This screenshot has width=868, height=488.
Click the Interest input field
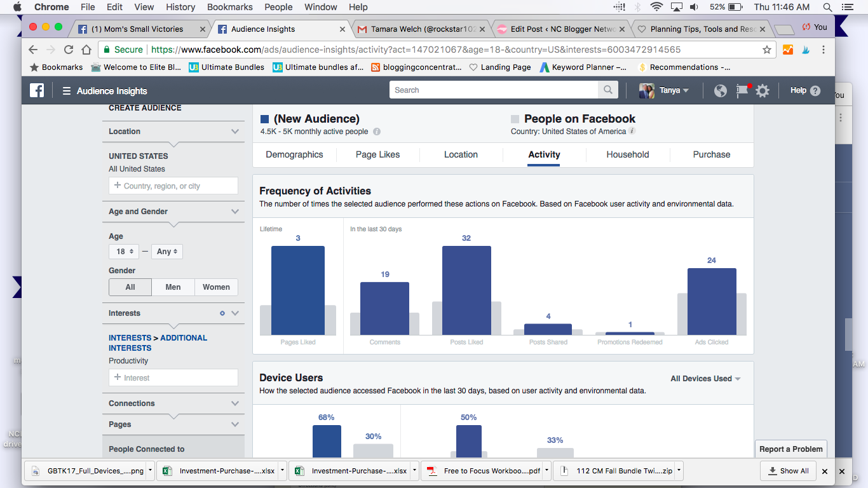(173, 377)
